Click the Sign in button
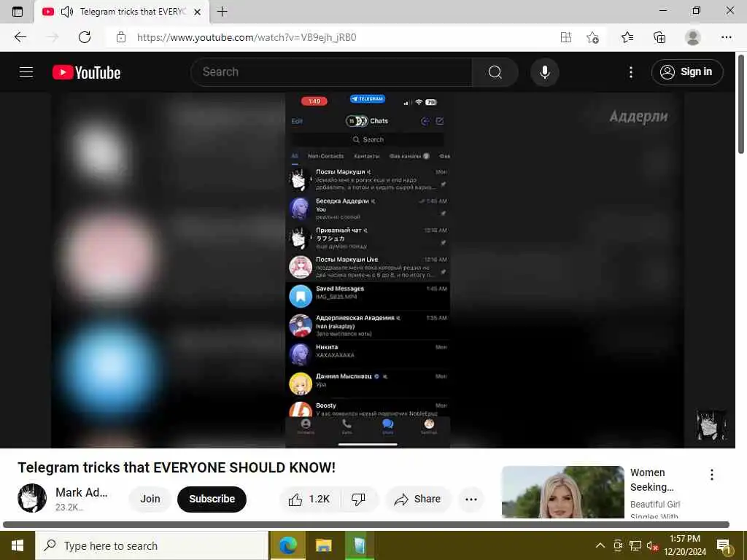Viewport: 747px width, 560px height. (687, 72)
